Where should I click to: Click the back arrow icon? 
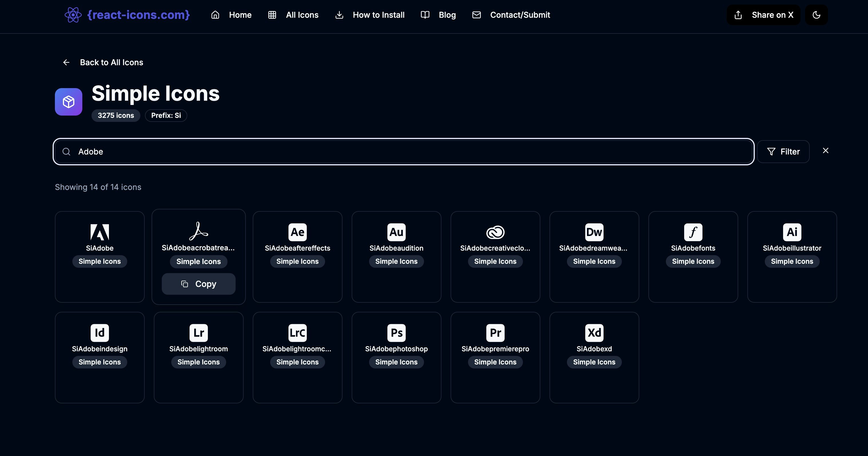click(x=66, y=62)
